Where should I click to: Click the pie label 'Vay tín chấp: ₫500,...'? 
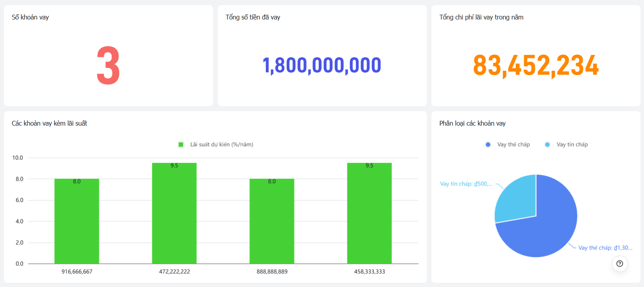pyautogui.click(x=466, y=184)
